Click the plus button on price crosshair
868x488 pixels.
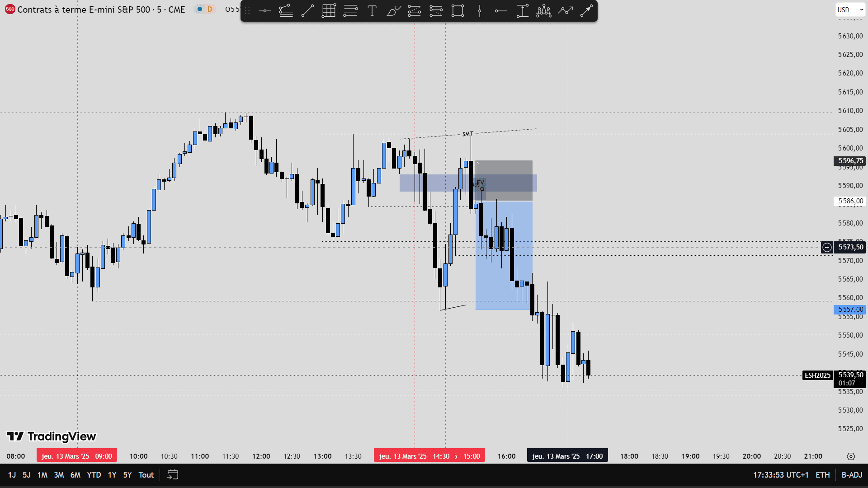click(827, 247)
